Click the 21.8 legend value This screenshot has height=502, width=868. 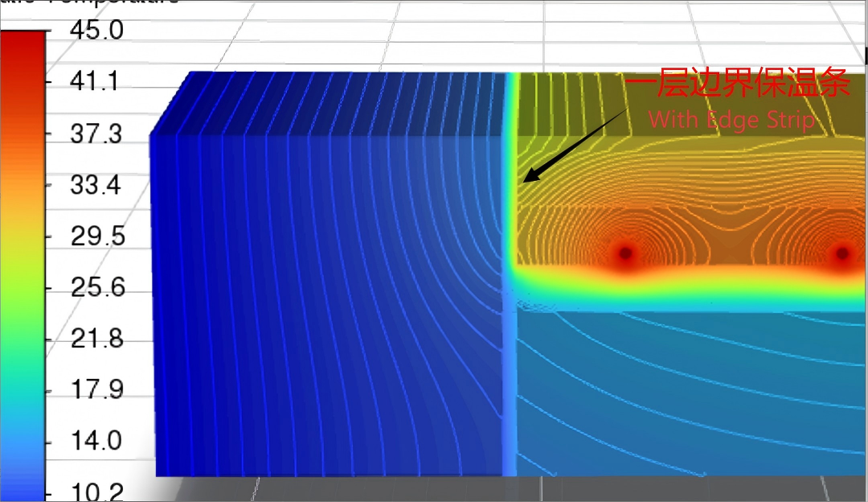(x=97, y=339)
